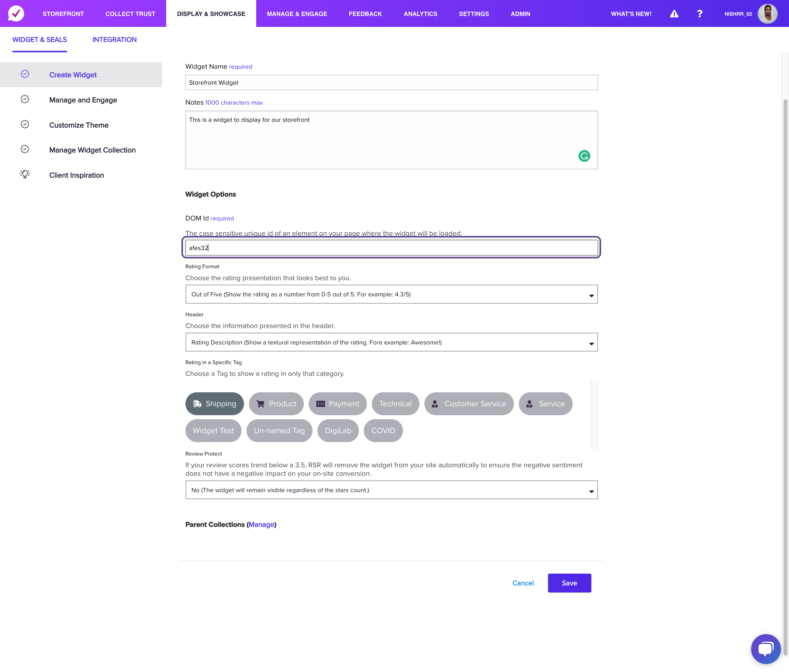Viewport: 789px width, 672px height.
Task: Toggle the Technical tag
Action: (395, 404)
